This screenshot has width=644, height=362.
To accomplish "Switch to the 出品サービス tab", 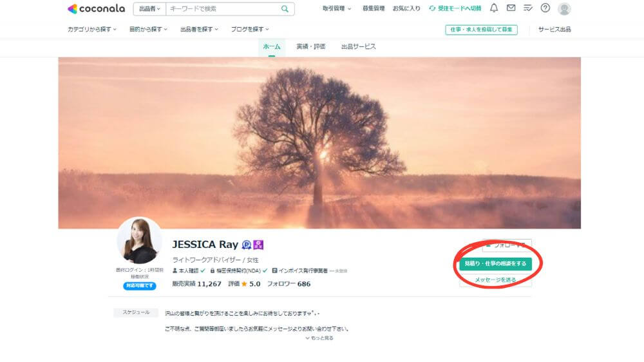I will 358,46.
